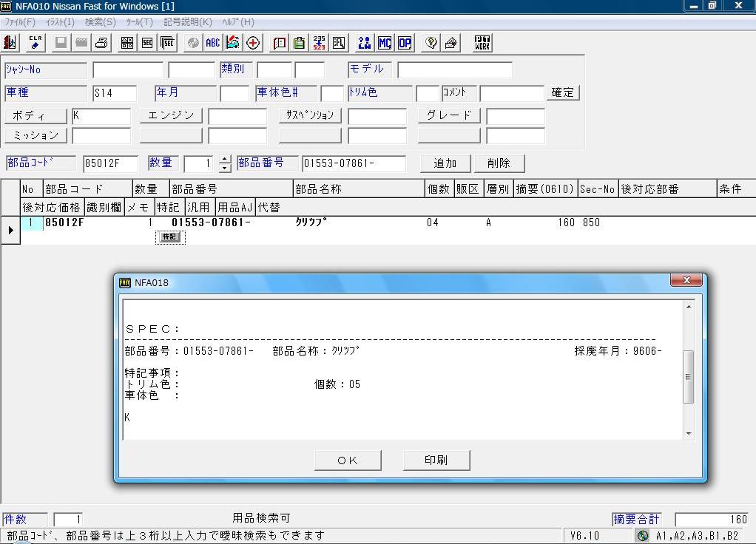Click the 部品コード field with 85012F

[x=110, y=164]
